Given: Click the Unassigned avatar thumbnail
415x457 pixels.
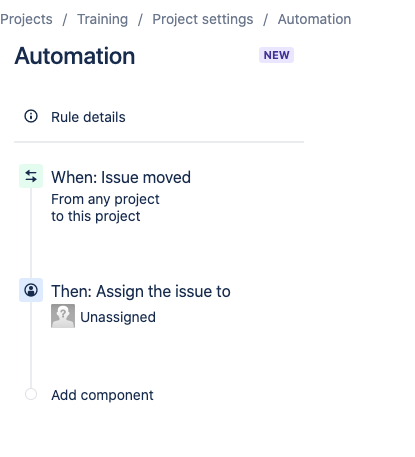Looking at the screenshot, I should [x=63, y=316].
